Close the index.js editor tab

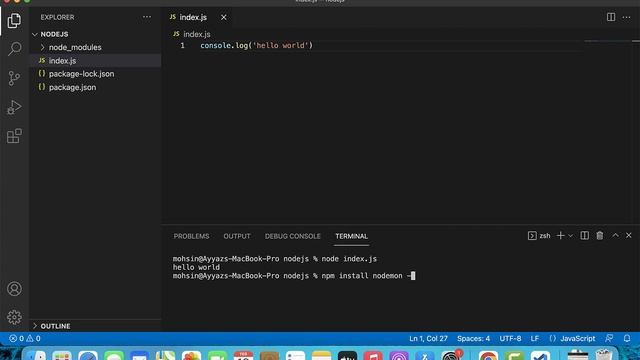pos(224,17)
